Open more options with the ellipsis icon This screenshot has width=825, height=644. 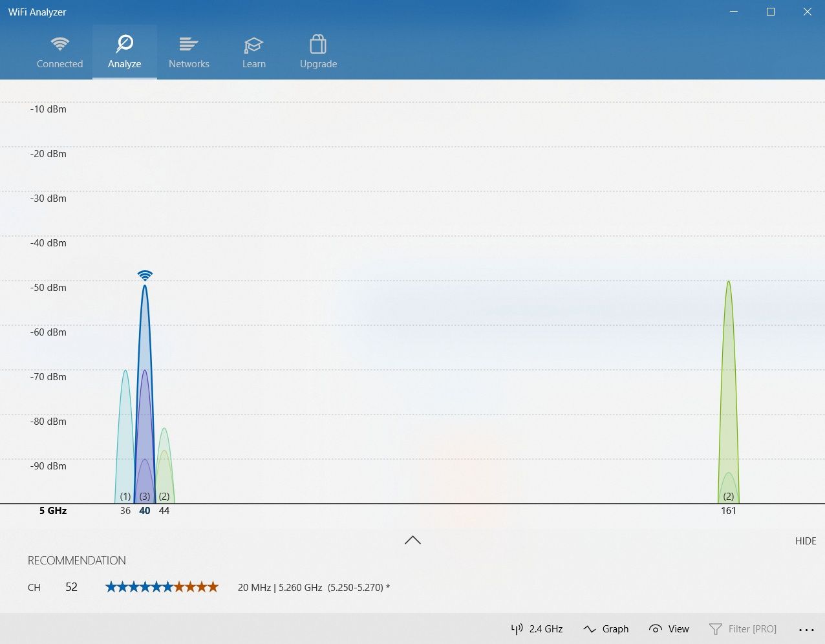[x=806, y=628]
